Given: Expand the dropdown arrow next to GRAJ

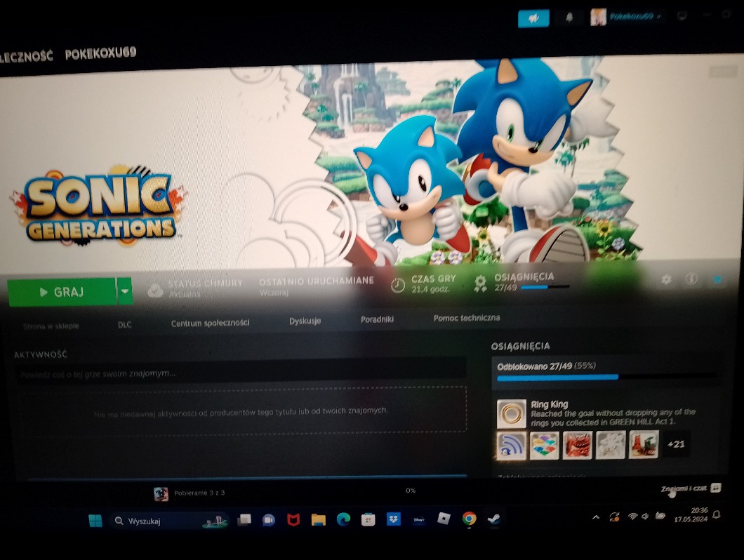Looking at the screenshot, I should pos(124,292).
